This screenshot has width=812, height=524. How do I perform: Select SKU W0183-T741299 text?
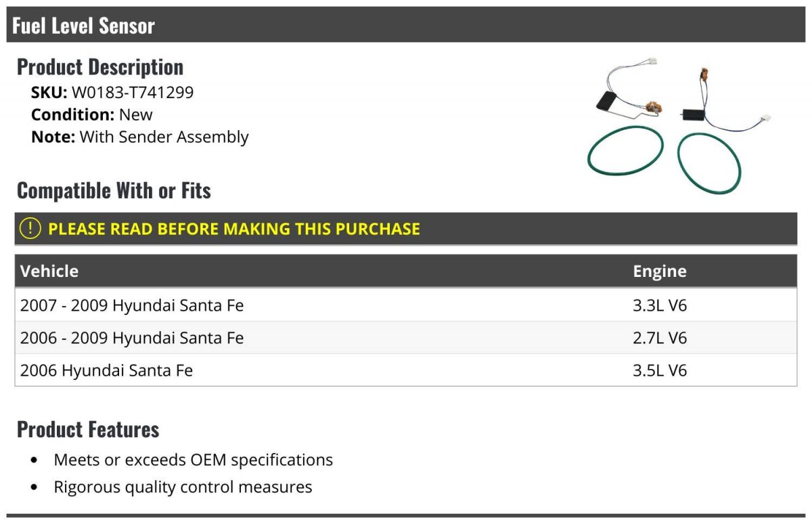click(x=112, y=92)
